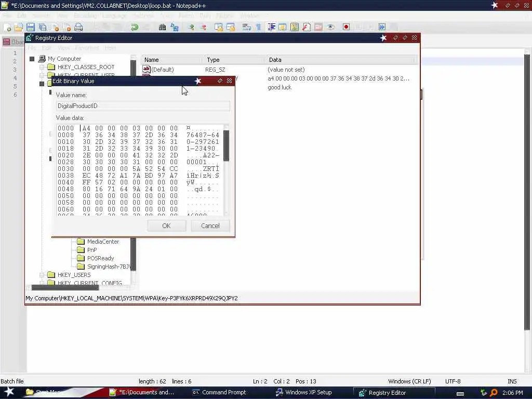The image size is (532, 399).
Task: Click the User Defined Language icon
Action: [x=282, y=27]
